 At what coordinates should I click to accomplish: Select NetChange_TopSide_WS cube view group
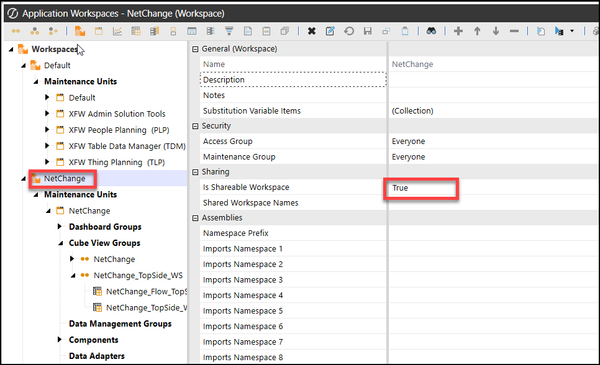[138, 275]
